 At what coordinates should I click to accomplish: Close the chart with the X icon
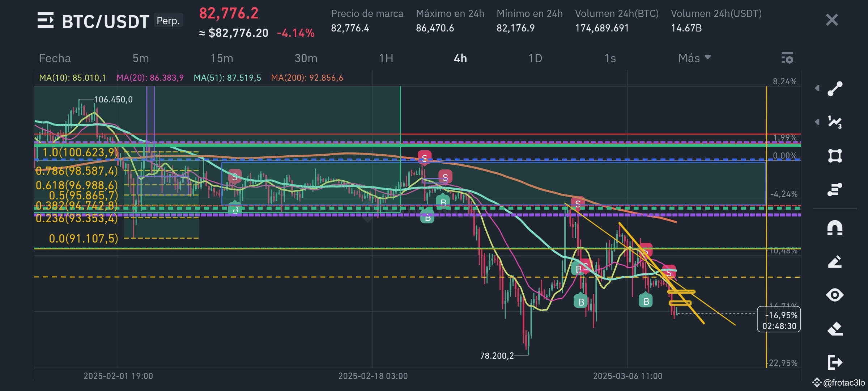pyautogui.click(x=832, y=20)
